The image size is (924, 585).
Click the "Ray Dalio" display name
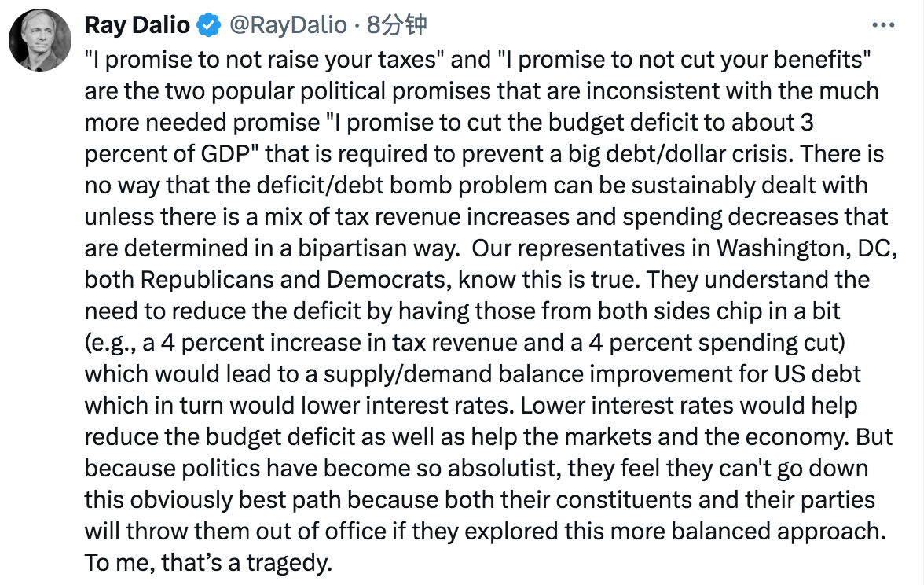pos(137,25)
